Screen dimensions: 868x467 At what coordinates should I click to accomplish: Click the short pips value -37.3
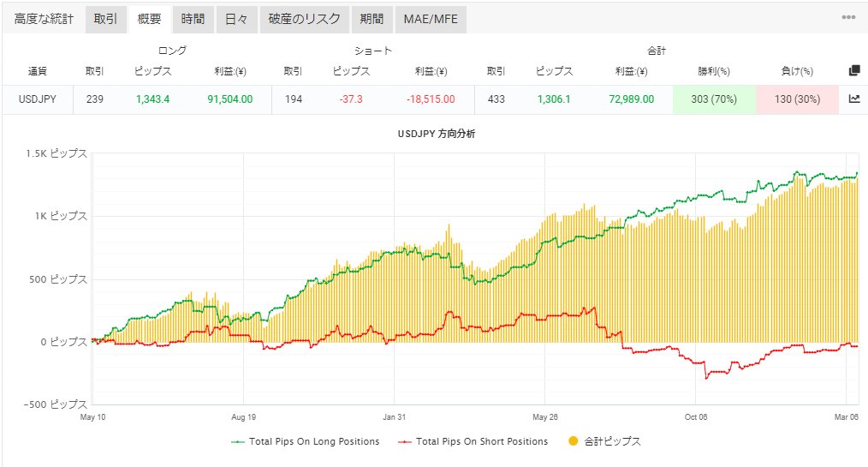[351, 99]
